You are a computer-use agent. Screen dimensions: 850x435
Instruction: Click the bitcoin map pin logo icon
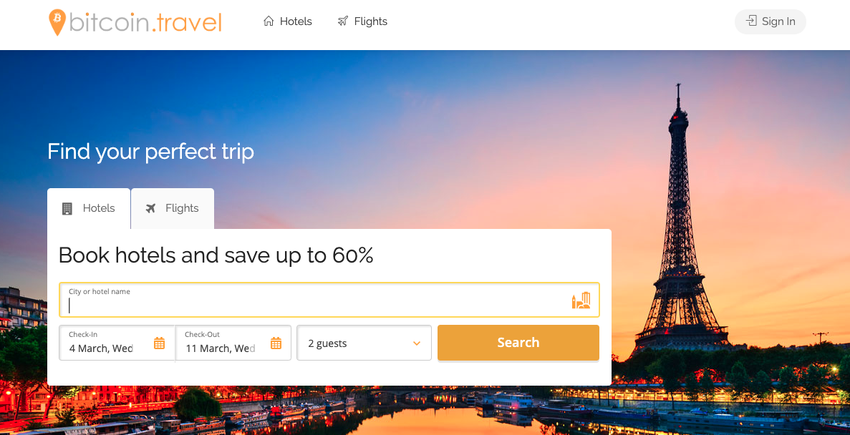coord(57,22)
